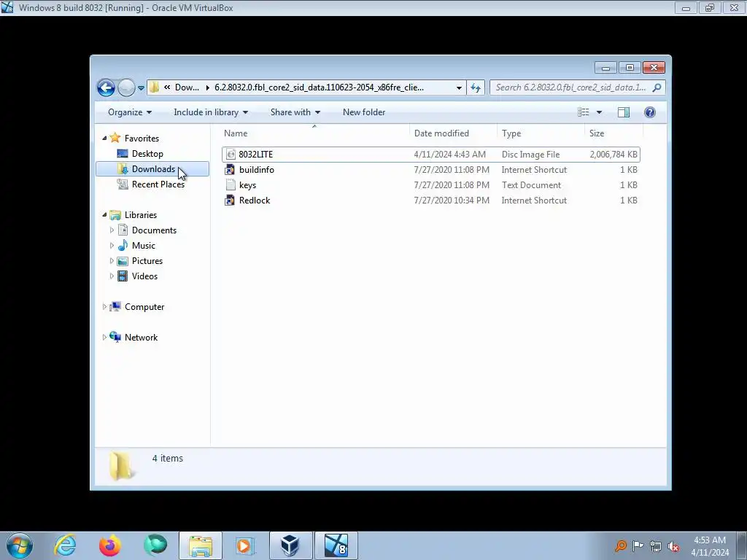
Task: Click the Dow... breadcrumb in address bar
Action: [187, 87]
